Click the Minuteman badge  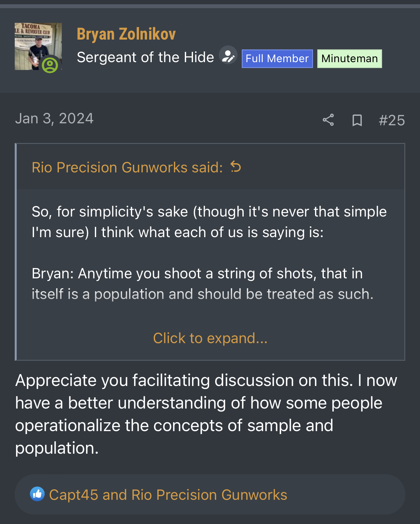click(349, 59)
